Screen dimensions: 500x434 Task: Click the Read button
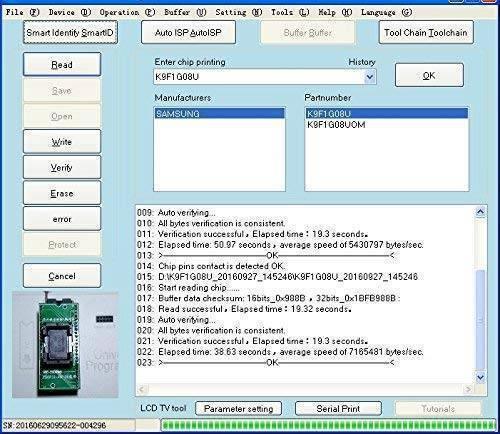(62, 64)
